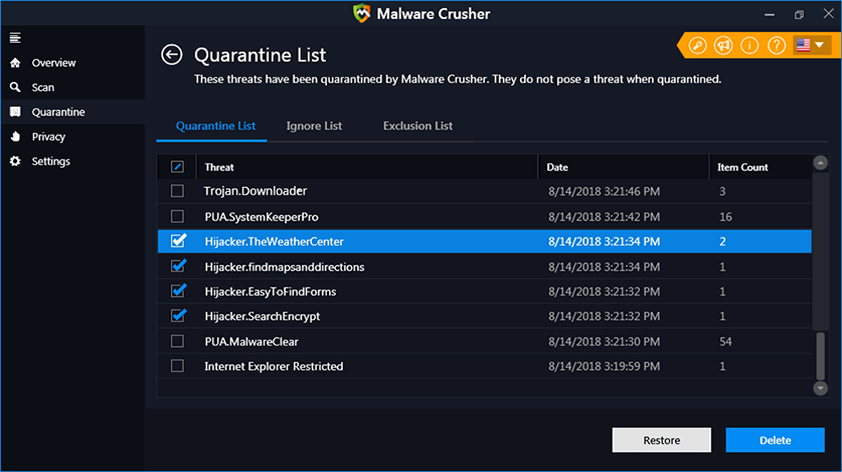Click the list scrollbar thumb

click(820, 355)
